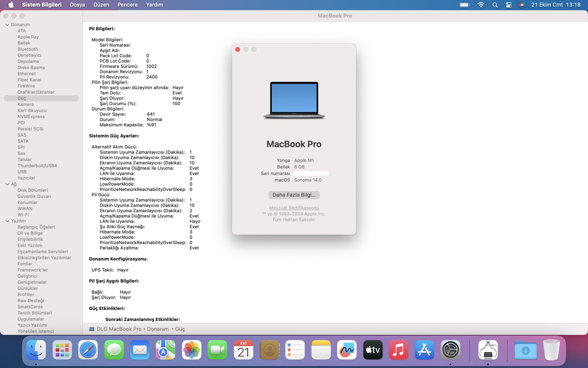Open the Düzen menu
Viewport: 588px width, 368px height.
pyautogui.click(x=101, y=5)
